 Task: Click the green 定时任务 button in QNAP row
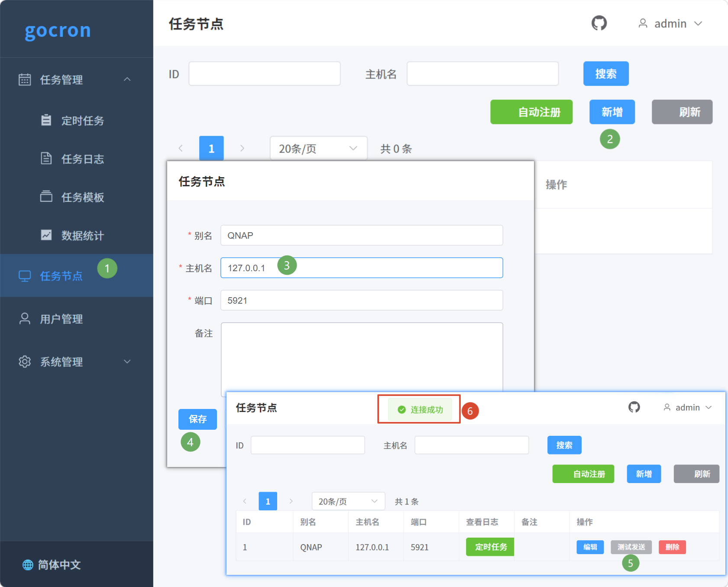(490, 547)
